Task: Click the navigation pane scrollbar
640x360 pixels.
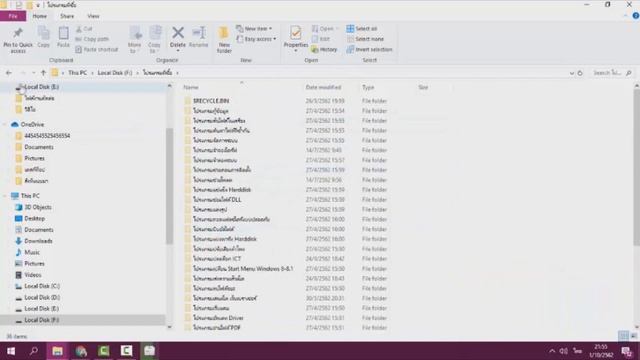Action: point(169,186)
